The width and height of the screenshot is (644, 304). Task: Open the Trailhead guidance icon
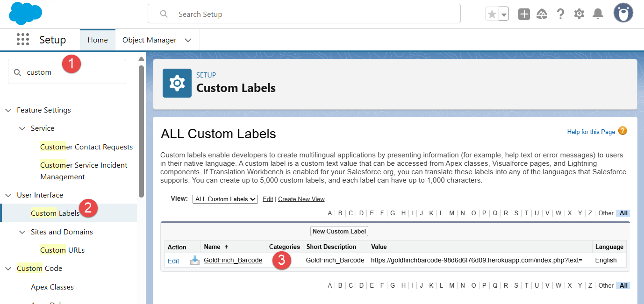pos(542,14)
